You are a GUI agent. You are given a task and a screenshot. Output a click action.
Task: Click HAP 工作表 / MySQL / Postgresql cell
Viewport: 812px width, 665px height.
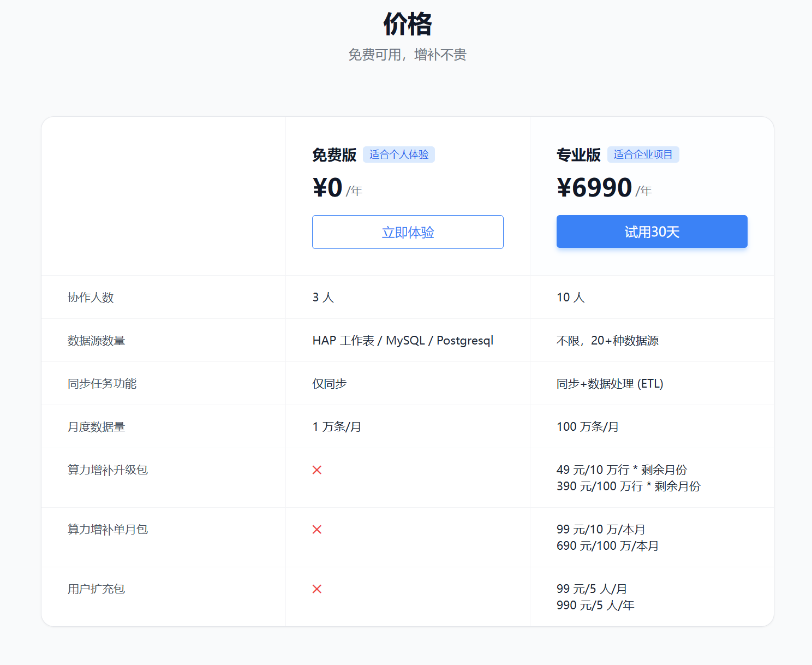[x=403, y=341]
